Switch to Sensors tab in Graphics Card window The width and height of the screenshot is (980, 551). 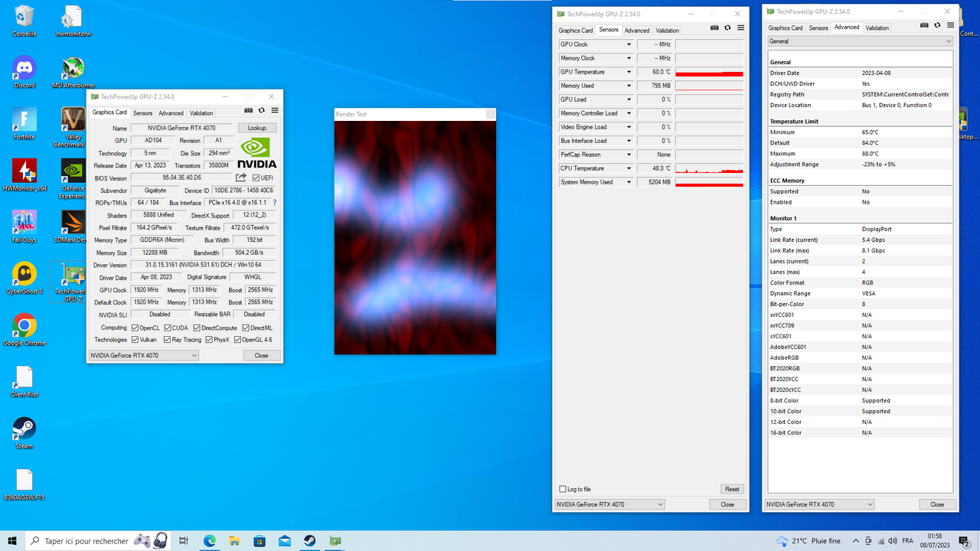point(143,113)
